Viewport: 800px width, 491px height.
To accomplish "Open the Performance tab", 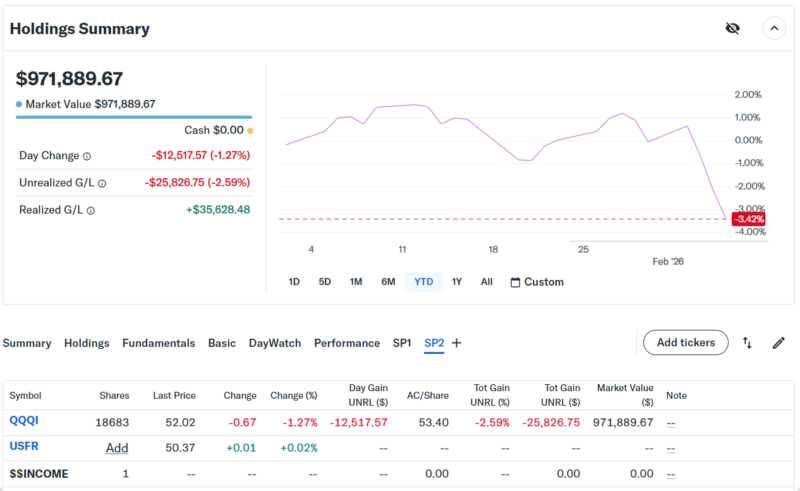I will pyautogui.click(x=347, y=343).
